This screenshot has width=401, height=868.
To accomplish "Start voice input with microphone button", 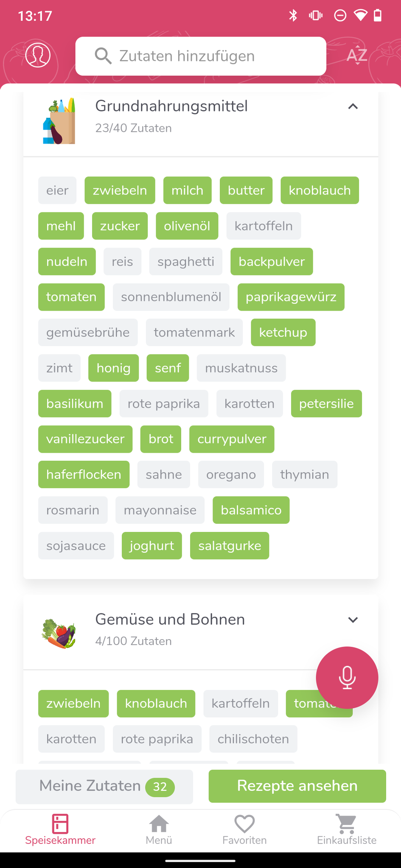I will (x=347, y=677).
